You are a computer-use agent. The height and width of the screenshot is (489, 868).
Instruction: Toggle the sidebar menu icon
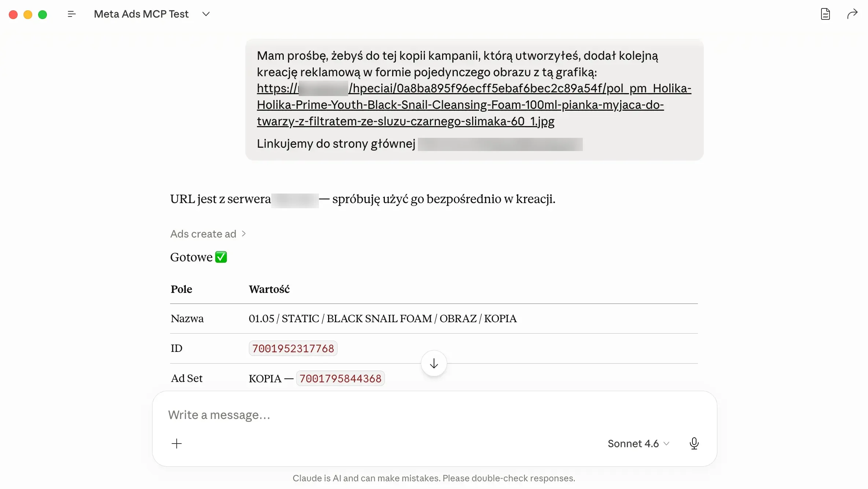(71, 14)
